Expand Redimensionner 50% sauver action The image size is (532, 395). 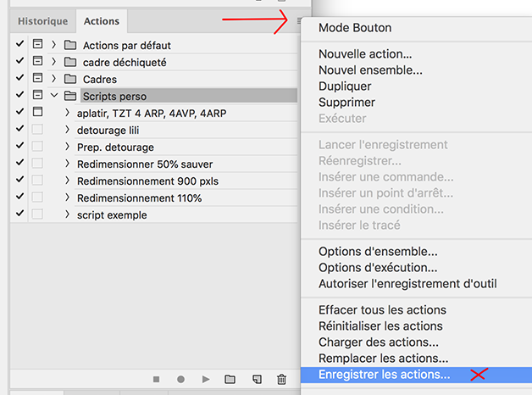pyautogui.click(x=67, y=164)
